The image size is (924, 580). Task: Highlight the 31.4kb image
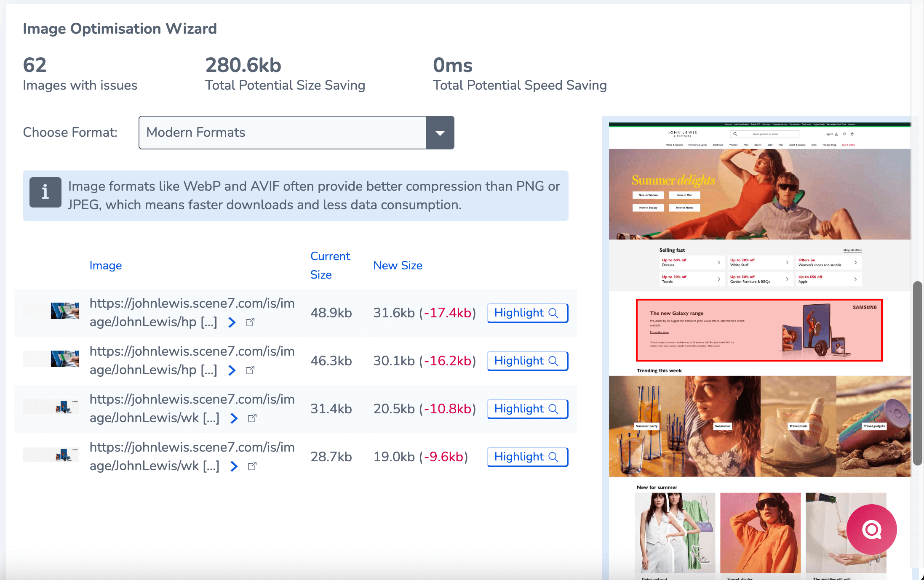(x=527, y=409)
